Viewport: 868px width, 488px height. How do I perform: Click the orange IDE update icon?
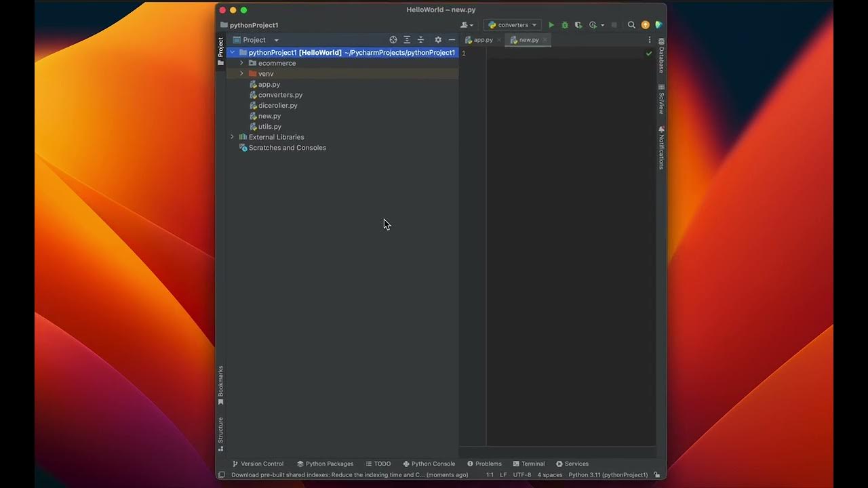pyautogui.click(x=645, y=25)
